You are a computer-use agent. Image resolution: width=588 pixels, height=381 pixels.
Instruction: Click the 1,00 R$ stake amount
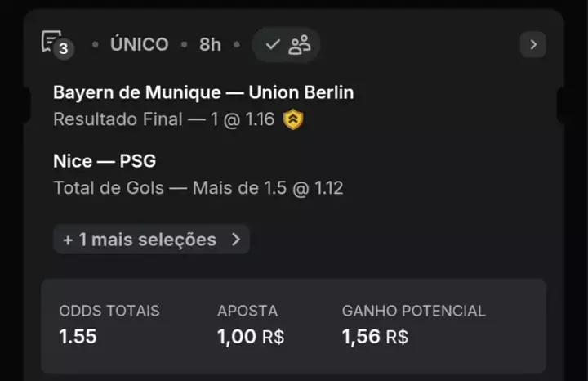tap(251, 337)
